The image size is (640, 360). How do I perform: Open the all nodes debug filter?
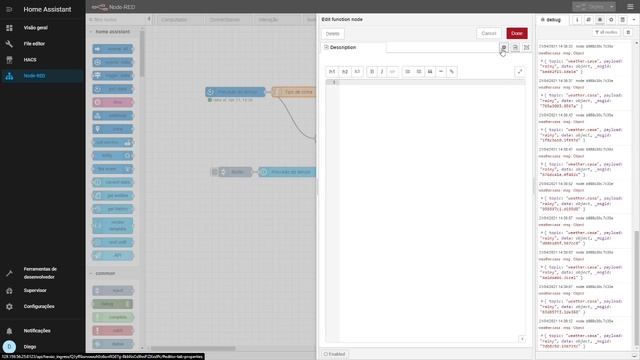[606, 32]
